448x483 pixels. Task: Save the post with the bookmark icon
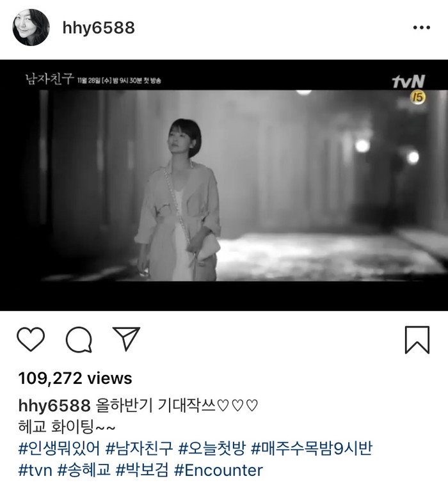pos(417,340)
